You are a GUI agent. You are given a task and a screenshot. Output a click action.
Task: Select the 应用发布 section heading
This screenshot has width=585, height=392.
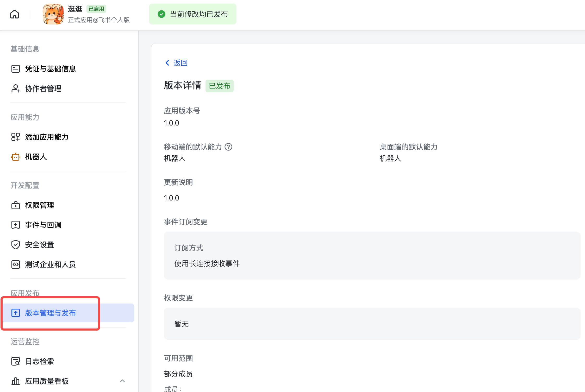[x=25, y=293]
